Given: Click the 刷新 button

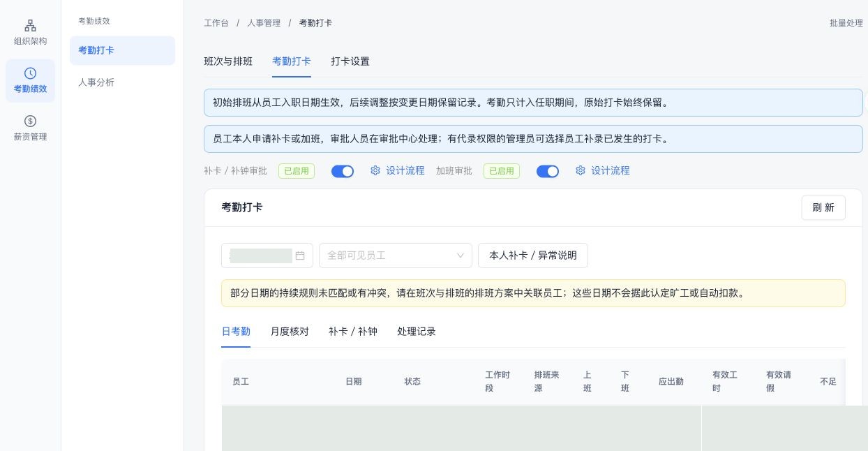Looking at the screenshot, I should 823,207.
